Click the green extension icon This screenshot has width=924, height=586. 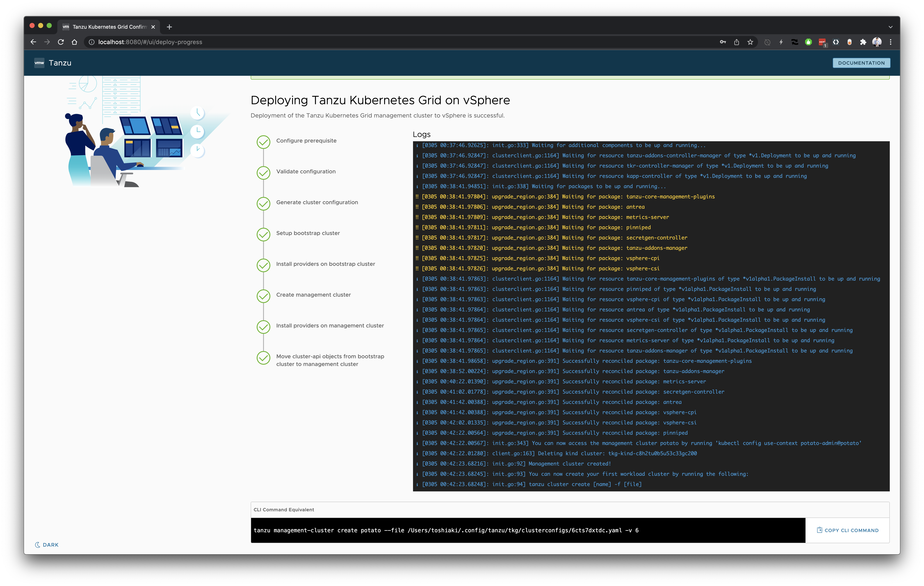[x=808, y=42]
